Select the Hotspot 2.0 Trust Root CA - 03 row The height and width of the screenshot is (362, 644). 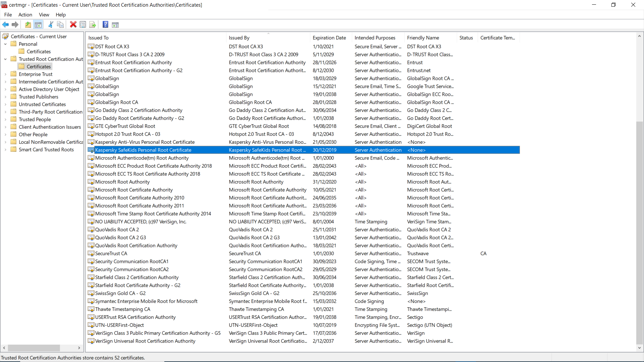click(304, 134)
